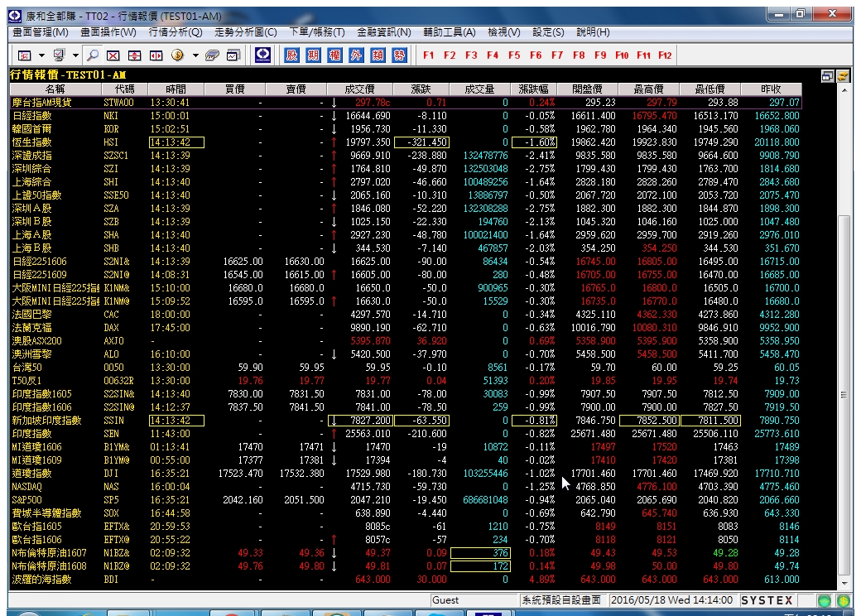Click the F1 shortcut button
This screenshot has height=616, width=861.
[x=428, y=55]
